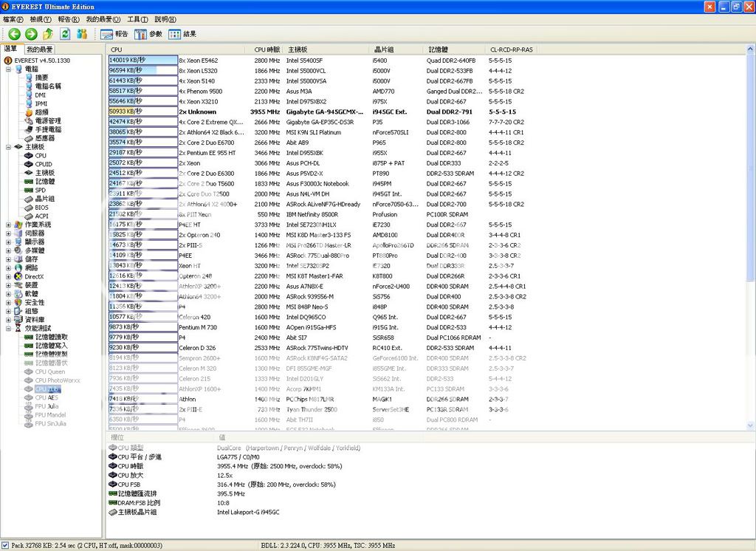Click the EVEREST v4.50.1330 root node
756x551 pixels.
tap(42, 61)
